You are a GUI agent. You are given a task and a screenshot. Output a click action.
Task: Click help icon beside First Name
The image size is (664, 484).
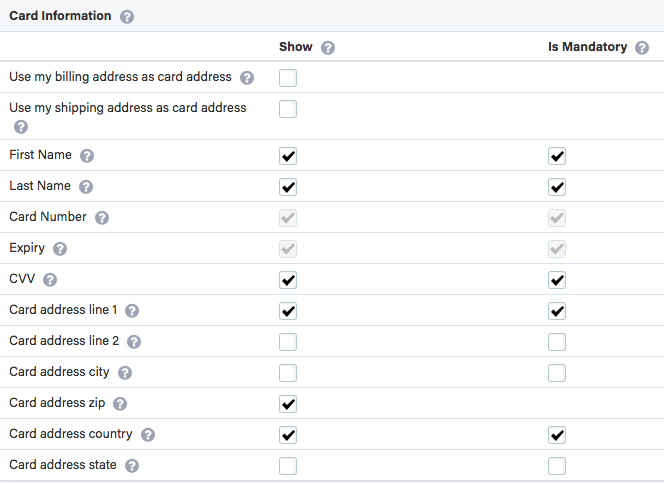click(x=87, y=156)
